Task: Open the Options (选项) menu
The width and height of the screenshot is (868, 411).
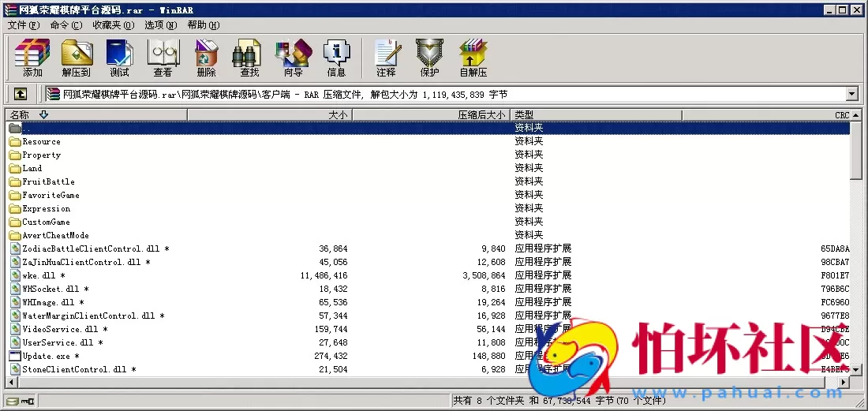Action: [x=160, y=25]
